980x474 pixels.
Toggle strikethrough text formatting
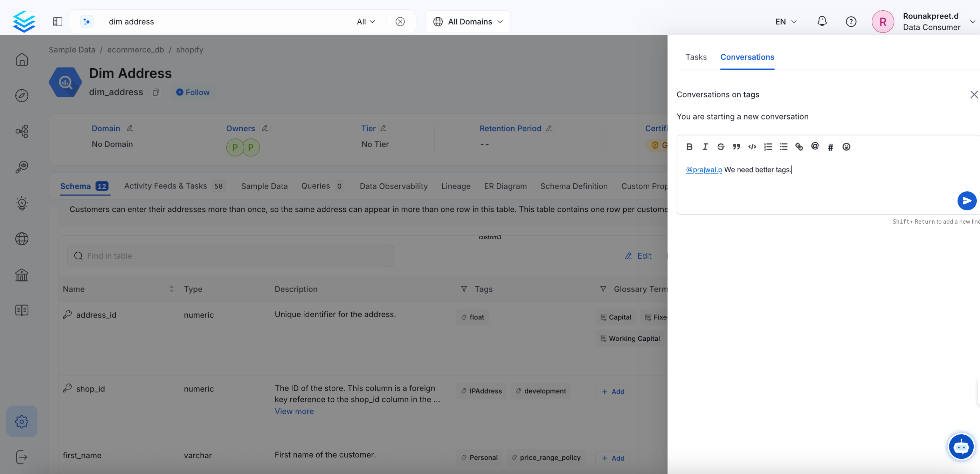point(721,147)
